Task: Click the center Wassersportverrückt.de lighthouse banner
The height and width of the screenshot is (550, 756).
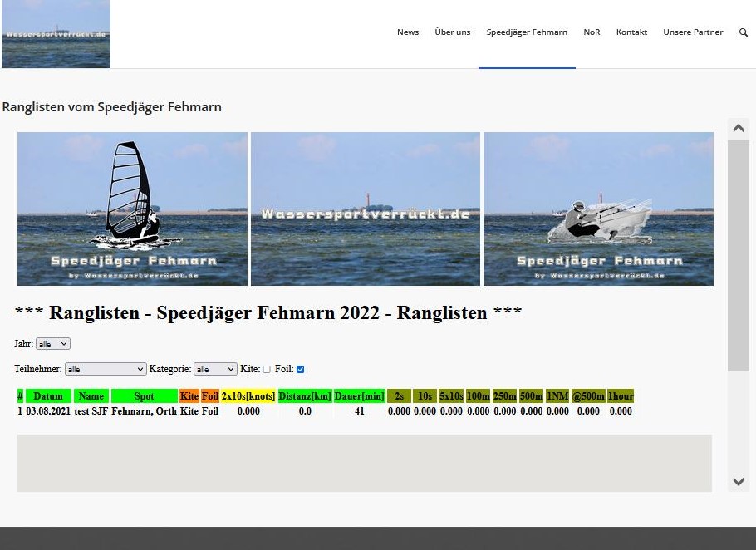Action: coord(366,209)
